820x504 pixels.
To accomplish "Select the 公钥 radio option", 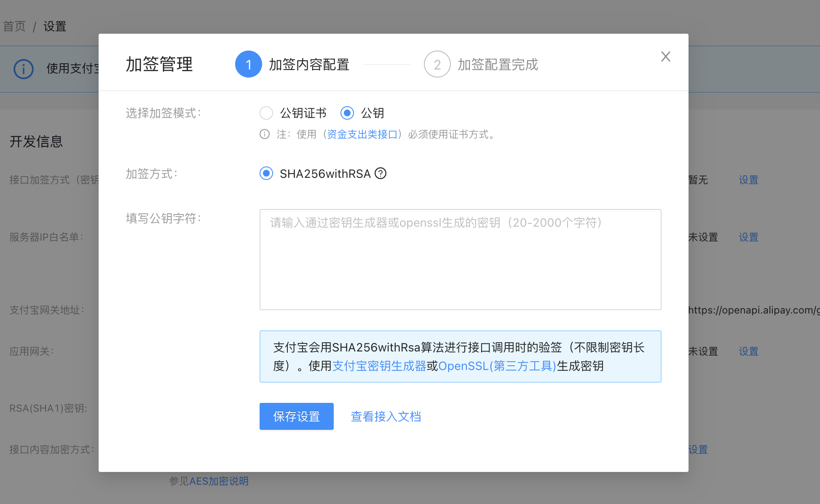I will click(347, 113).
